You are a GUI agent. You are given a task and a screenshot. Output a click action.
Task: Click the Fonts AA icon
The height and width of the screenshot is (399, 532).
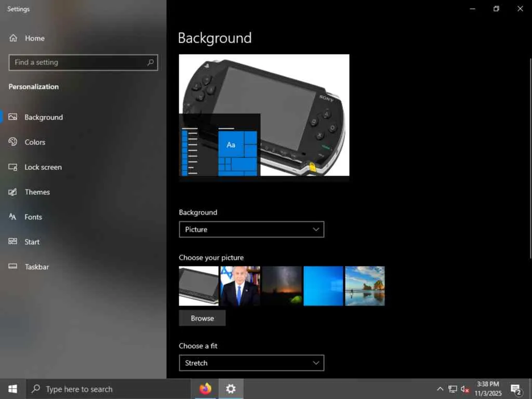12,217
